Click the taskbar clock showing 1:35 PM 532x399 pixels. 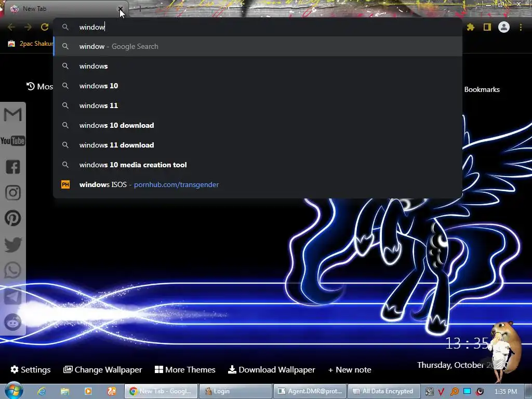pyautogui.click(x=506, y=392)
